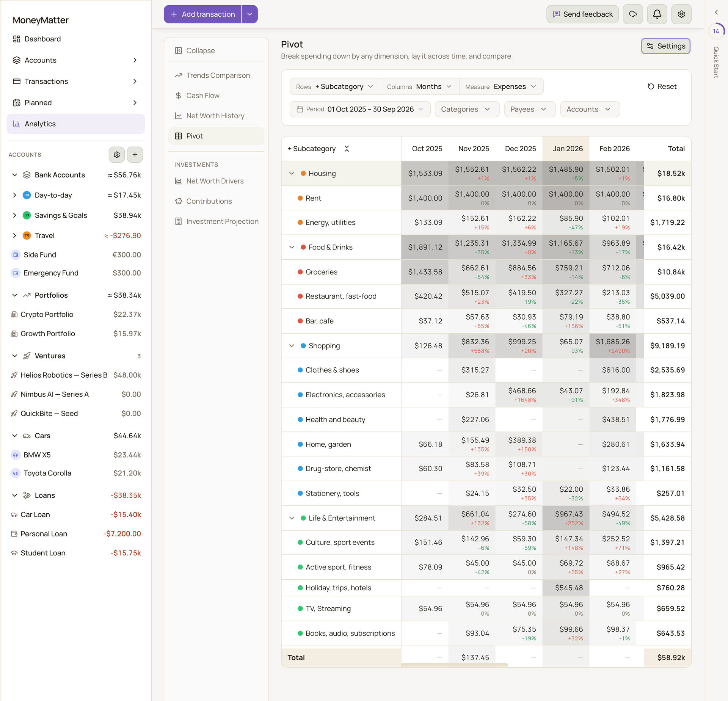Open the Accounts filter dropdown
The height and width of the screenshot is (701, 728).
click(590, 109)
